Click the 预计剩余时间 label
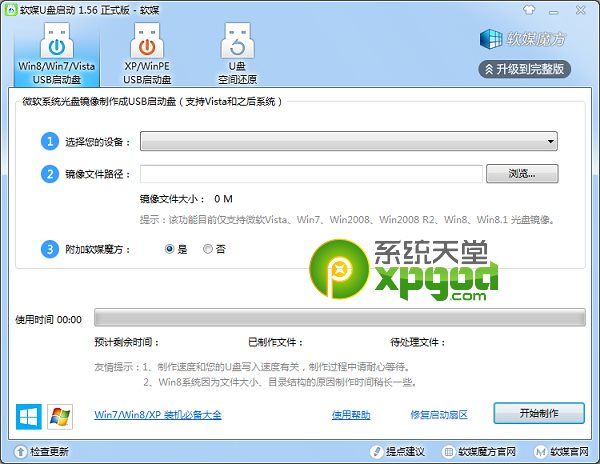 tap(127, 342)
